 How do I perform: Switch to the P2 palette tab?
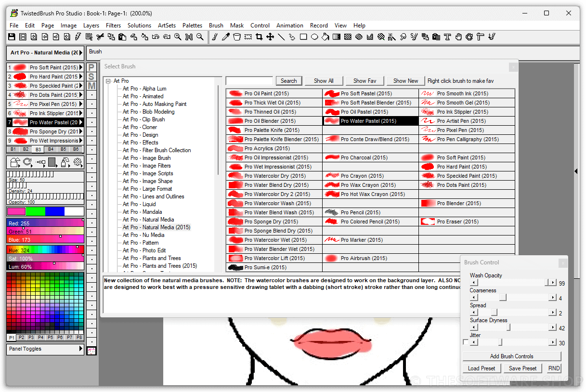21,338
